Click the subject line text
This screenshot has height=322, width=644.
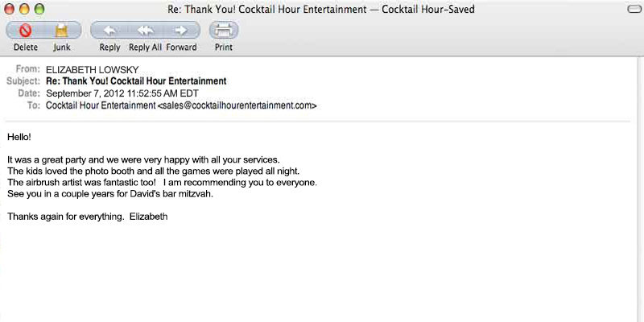coord(136,81)
